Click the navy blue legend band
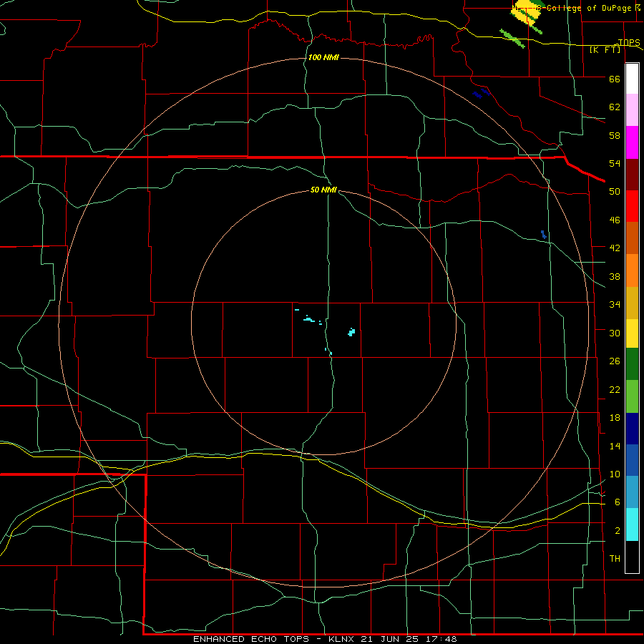The image size is (644, 644). (x=632, y=429)
